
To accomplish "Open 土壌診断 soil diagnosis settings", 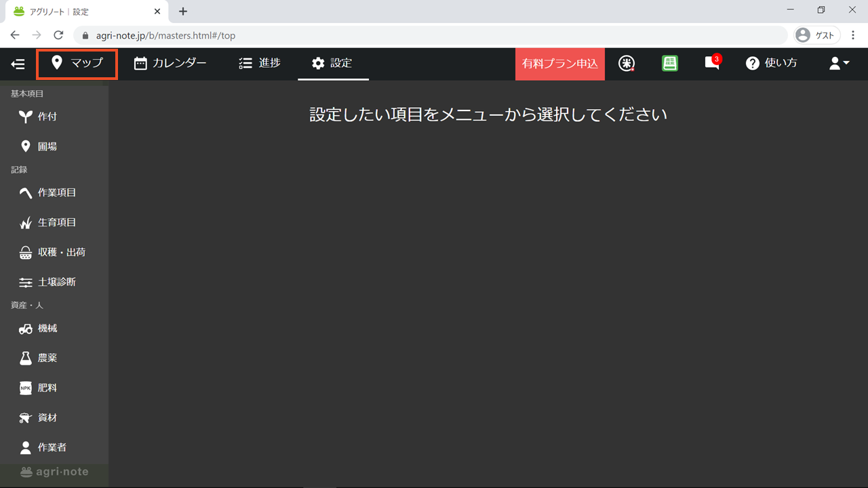I will pyautogui.click(x=56, y=282).
